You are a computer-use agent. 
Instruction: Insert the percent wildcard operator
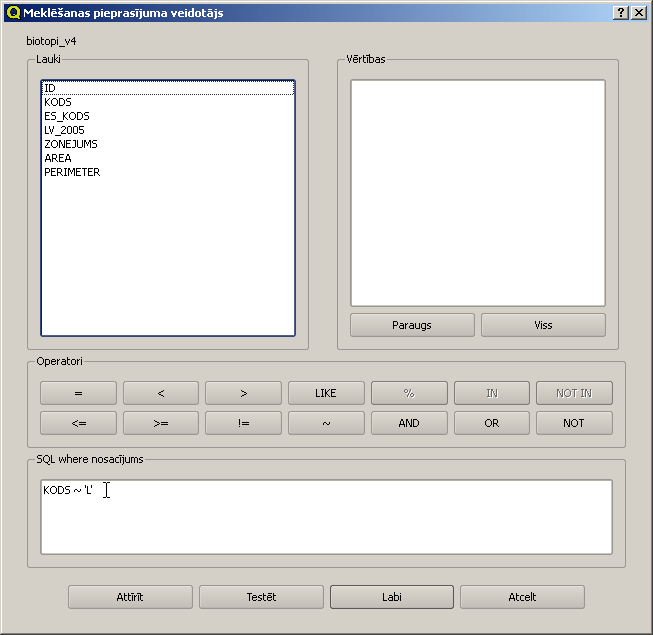[409, 393]
